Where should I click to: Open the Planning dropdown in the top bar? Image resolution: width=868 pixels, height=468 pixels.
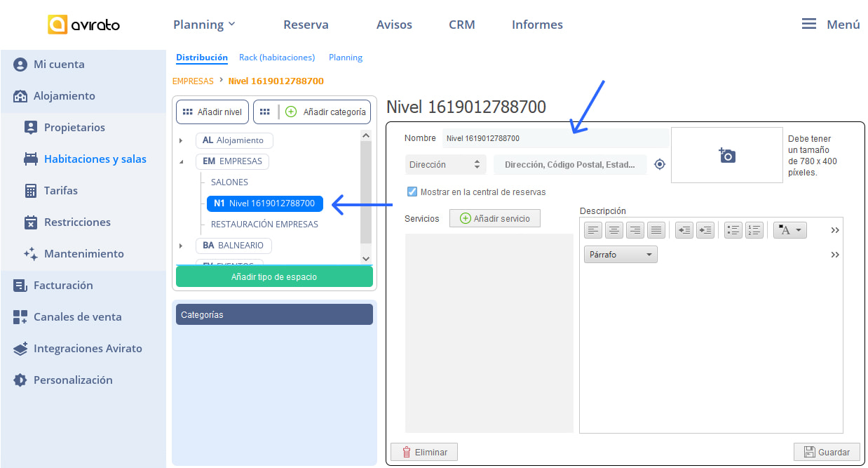click(204, 25)
